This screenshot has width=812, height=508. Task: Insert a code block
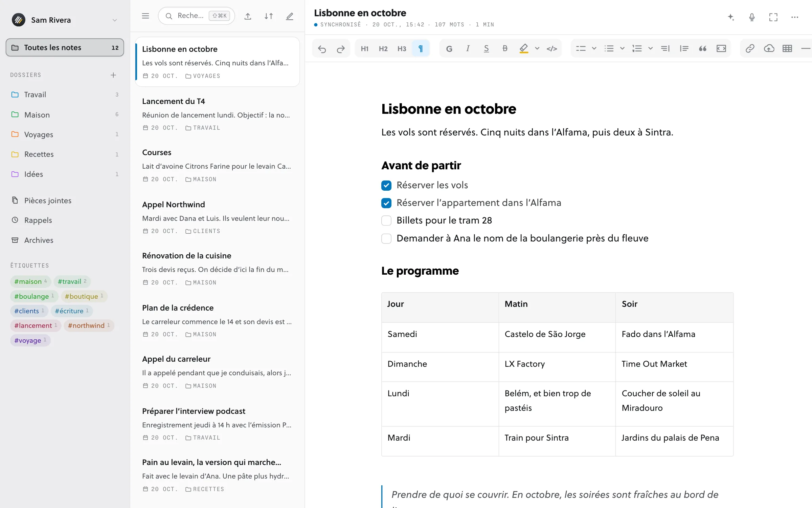[721, 49]
